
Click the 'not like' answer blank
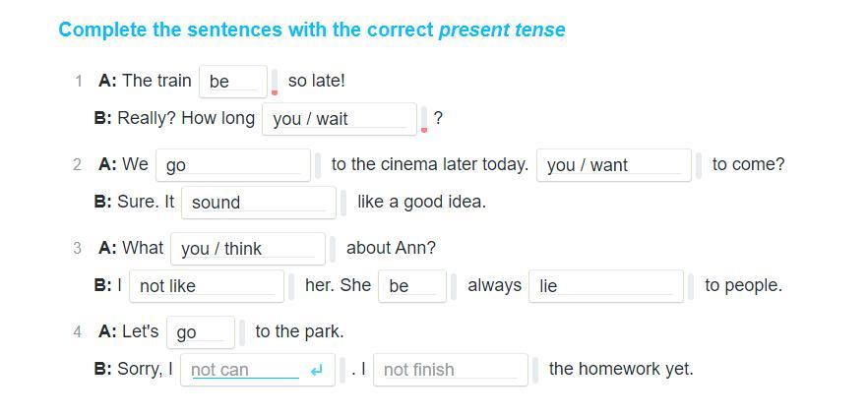(x=207, y=286)
